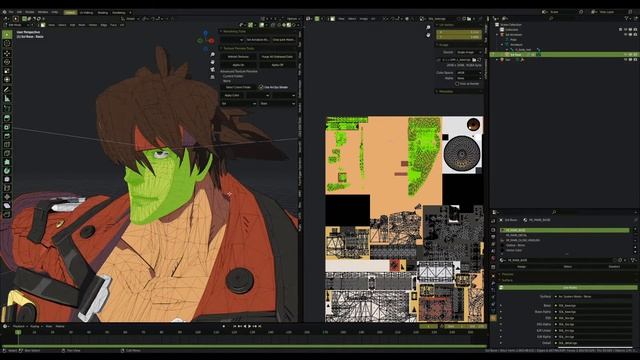Select the Inset Faces tool
This screenshot has width=640, height=360.
tap(7, 127)
